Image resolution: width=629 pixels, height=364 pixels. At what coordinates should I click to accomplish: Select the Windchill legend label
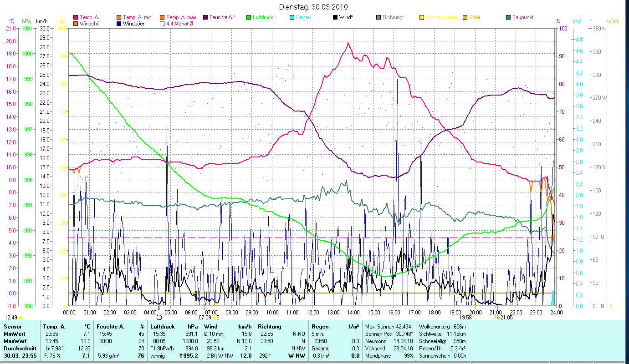(x=91, y=24)
